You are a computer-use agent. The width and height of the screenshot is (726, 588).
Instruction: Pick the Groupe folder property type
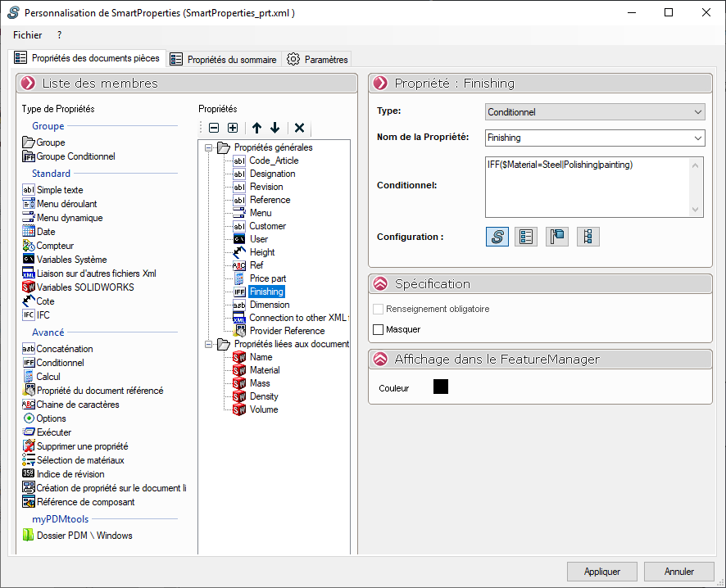[43, 142]
